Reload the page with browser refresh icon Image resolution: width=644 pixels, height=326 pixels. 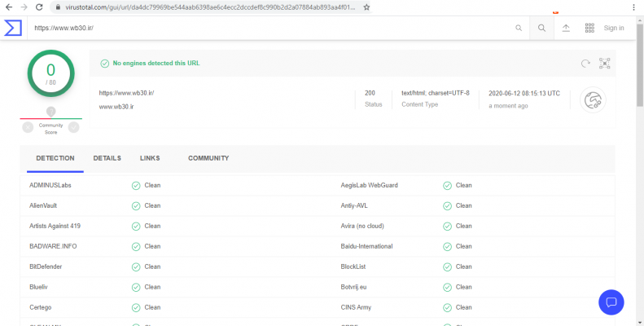(39, 7)
